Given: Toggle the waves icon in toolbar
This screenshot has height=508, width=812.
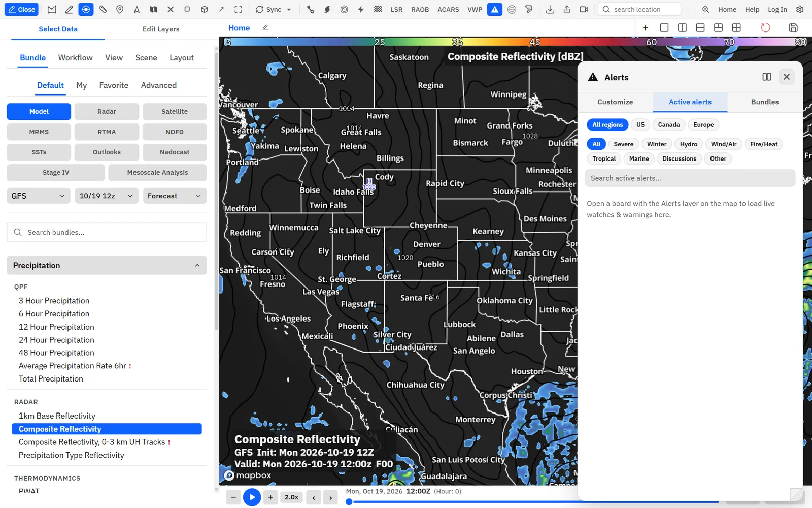Looking at the screenshot, I should pyautogui.click(x=378, y=9).
